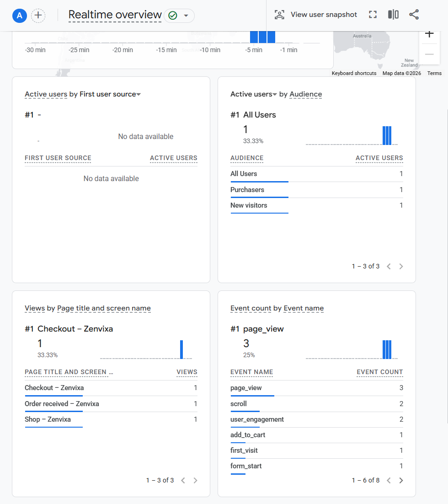Click the -5 min bar in timeline chart
Screen dimensions: 448x504
(x=254, y=37)
